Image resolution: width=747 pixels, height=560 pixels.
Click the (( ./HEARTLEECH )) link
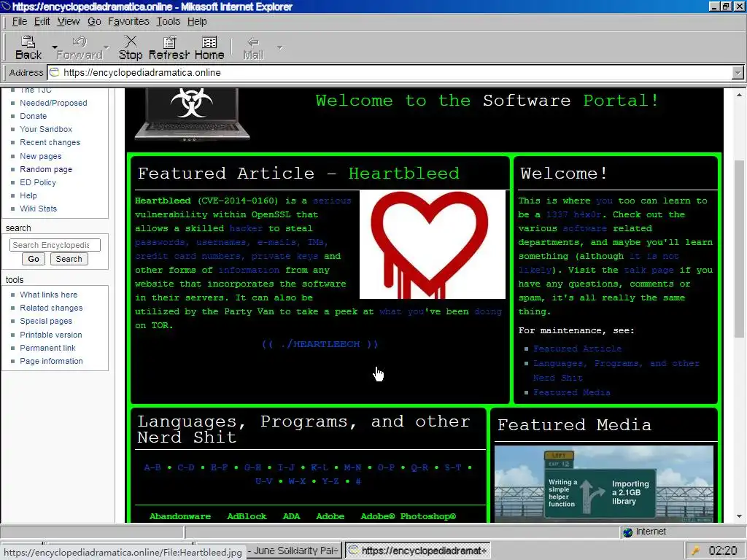tap(320, 344)
